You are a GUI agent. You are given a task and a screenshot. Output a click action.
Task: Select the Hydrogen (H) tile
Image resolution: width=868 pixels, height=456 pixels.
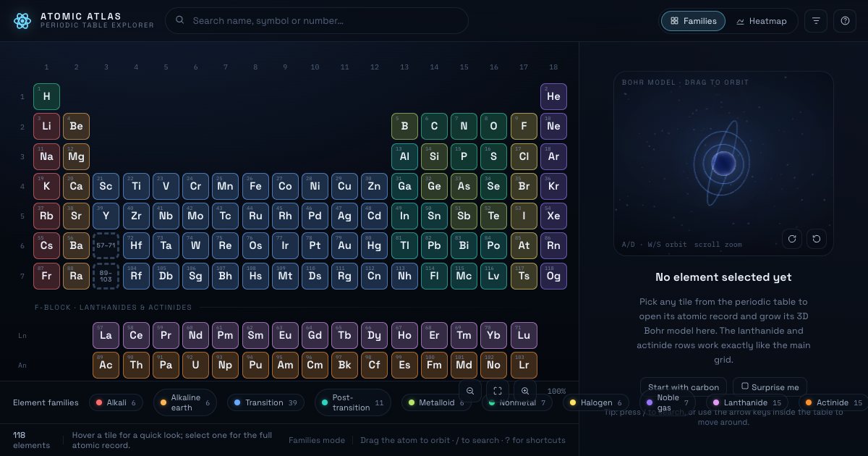(46, 96)
